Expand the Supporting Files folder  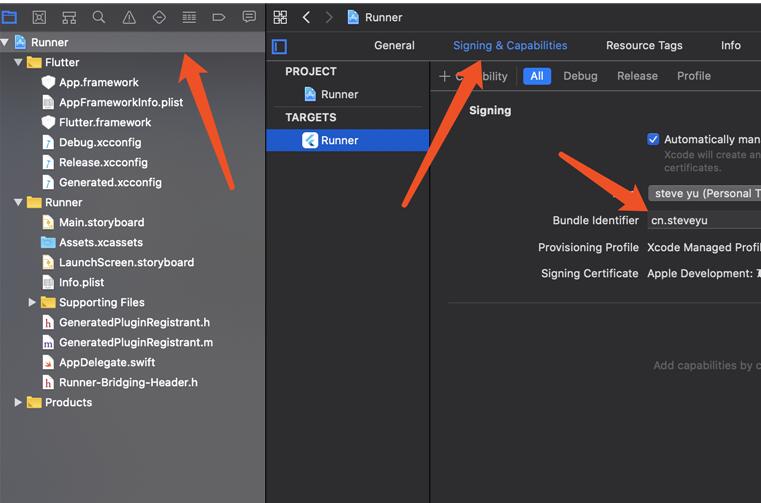[x=32, y=302]
